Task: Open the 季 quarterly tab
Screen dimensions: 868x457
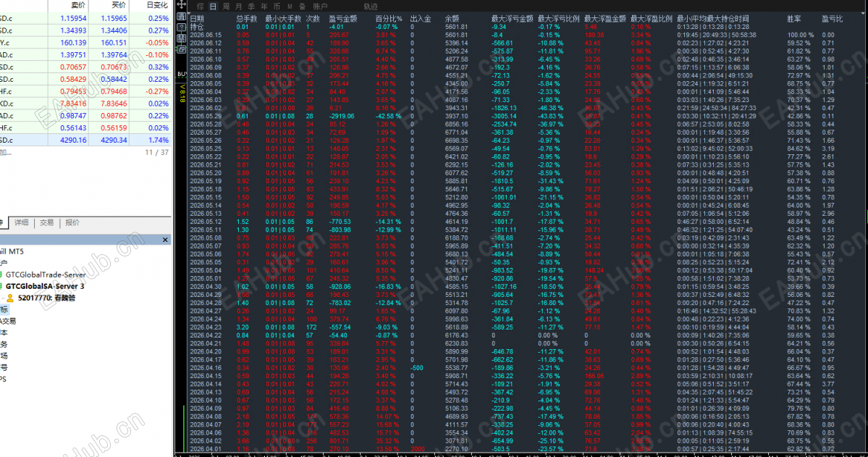Action: pyautogui.click(x=251, y=7)
